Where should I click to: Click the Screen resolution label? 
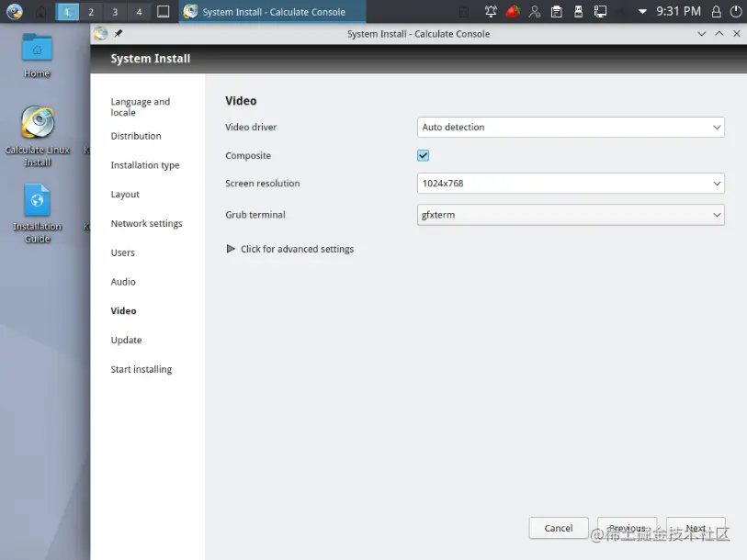pyautogui.click(x=263, y=184)
